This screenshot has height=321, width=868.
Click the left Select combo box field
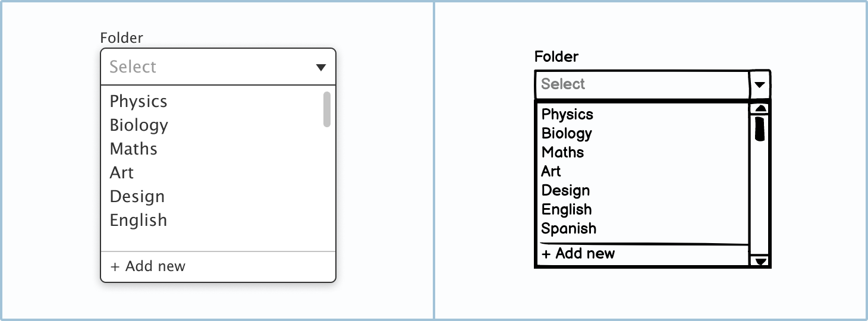pos(208,67)
